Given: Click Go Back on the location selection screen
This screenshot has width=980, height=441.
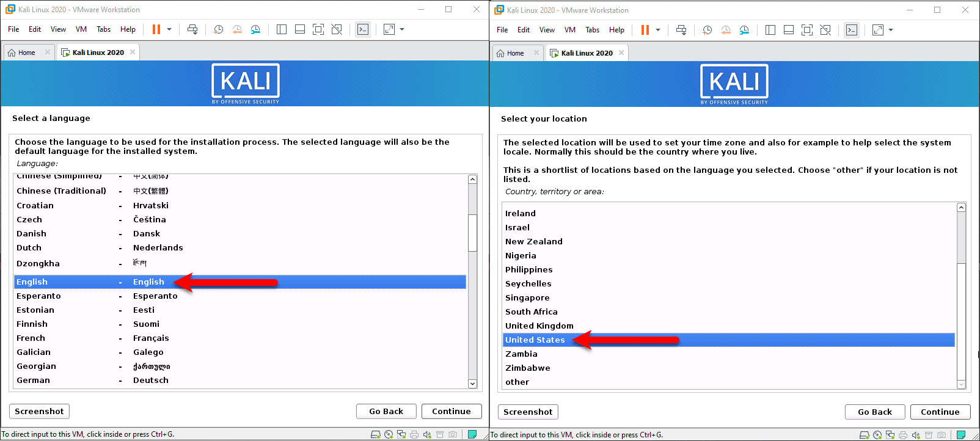Looking at the screenshot, I should coord(875,412).
